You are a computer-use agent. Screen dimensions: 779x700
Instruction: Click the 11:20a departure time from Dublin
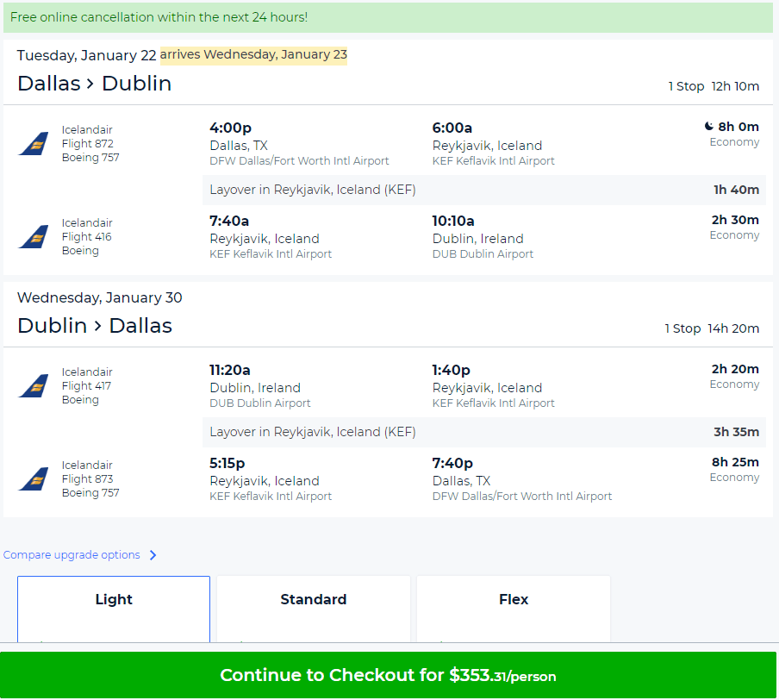[x=230, y=370]
